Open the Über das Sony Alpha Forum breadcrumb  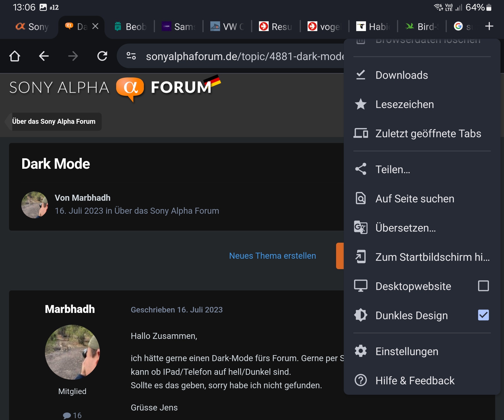coord(54,121)
